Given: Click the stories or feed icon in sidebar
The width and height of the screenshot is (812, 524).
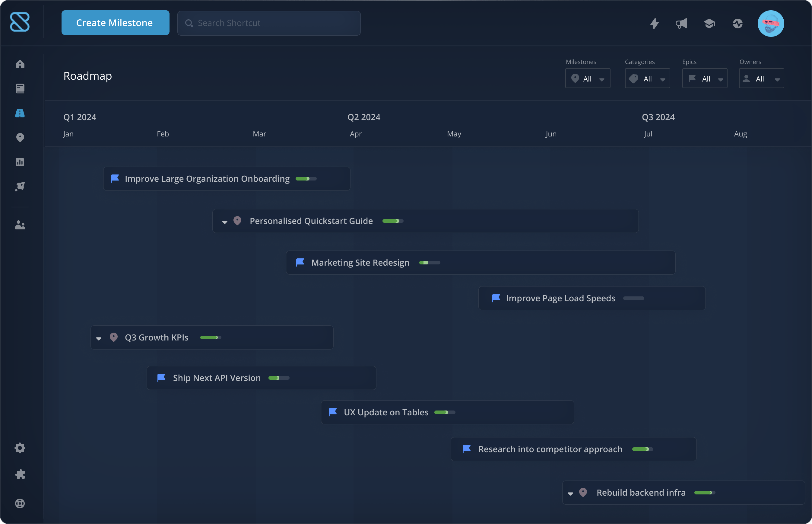Looking at the screenshot, I should pos(20,88).
